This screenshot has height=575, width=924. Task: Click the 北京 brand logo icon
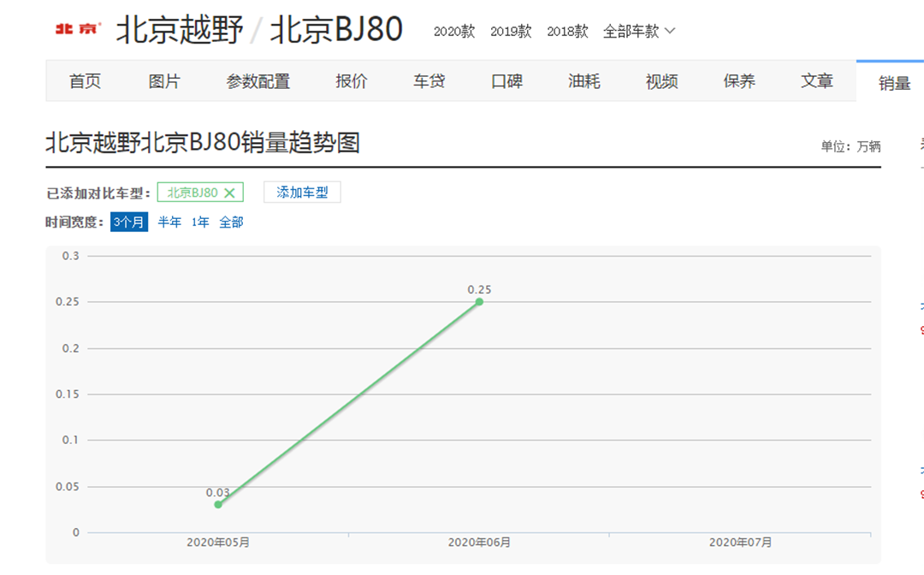tap(78, 30)
